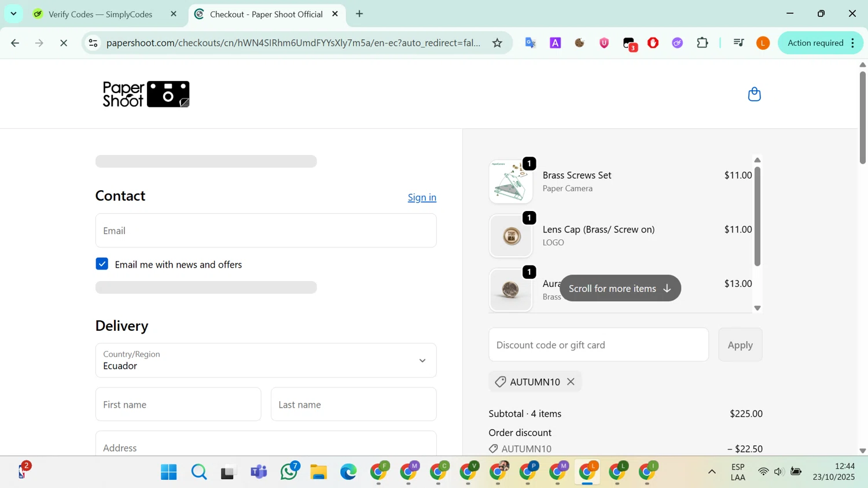Image resolution: width=868 pixels, height=488 pixels.
Task: Open Task View on the taskbar
Action: click(x=229, y=472)
